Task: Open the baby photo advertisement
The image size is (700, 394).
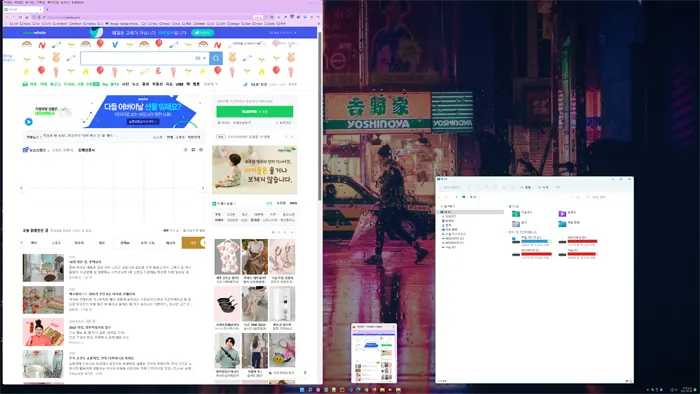Action: (254, 170)
